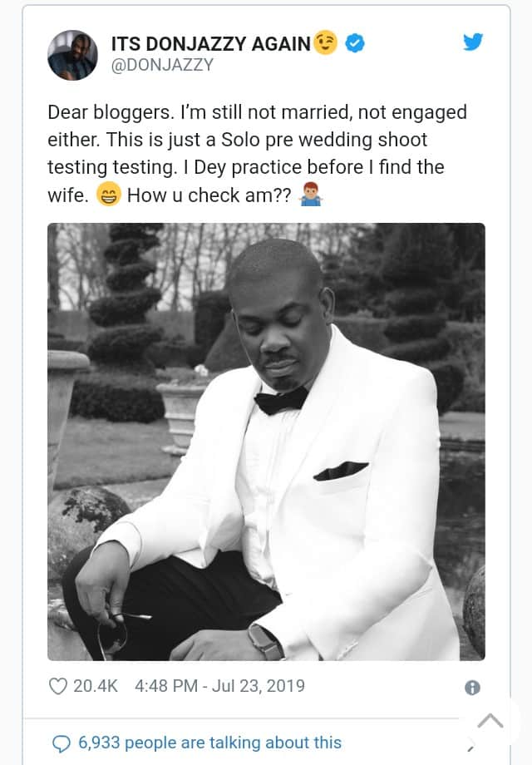This screenshot has width=532, height=765.
Task: Open '6,933 people are talking about this'
Action: pos(209,743)
